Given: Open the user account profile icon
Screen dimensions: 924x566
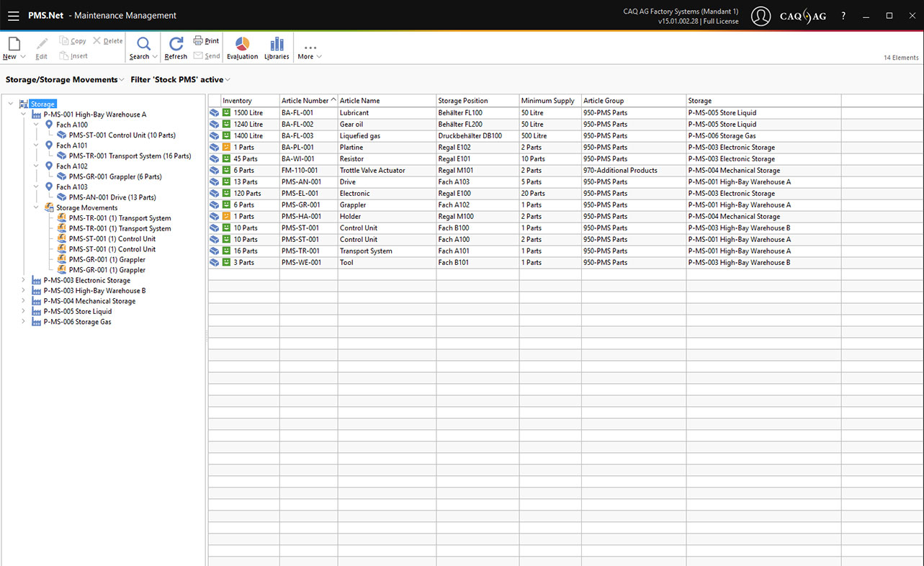Looking at the screenshot, I should click(761, 16).
